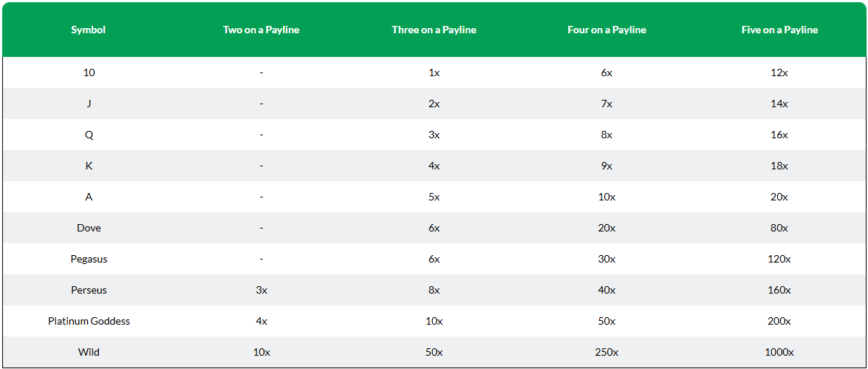868x369 pixels.
Task: Select the Perseus symbol cell
Action: pos(89,290)
